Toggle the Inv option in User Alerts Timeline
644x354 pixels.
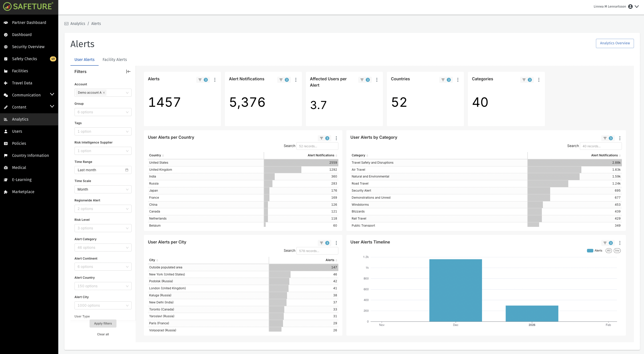[617, 251]
